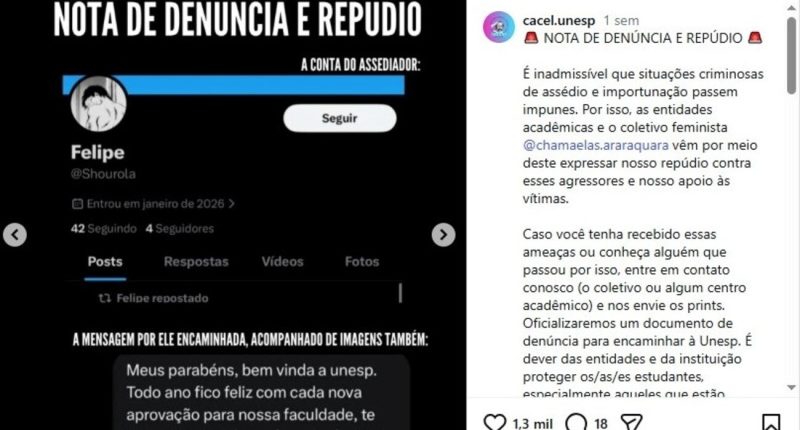The width and height of the screenshot is (800, 430).
Task: Open cacel.unesp profile avatar
Action: (x=498, y=27)
